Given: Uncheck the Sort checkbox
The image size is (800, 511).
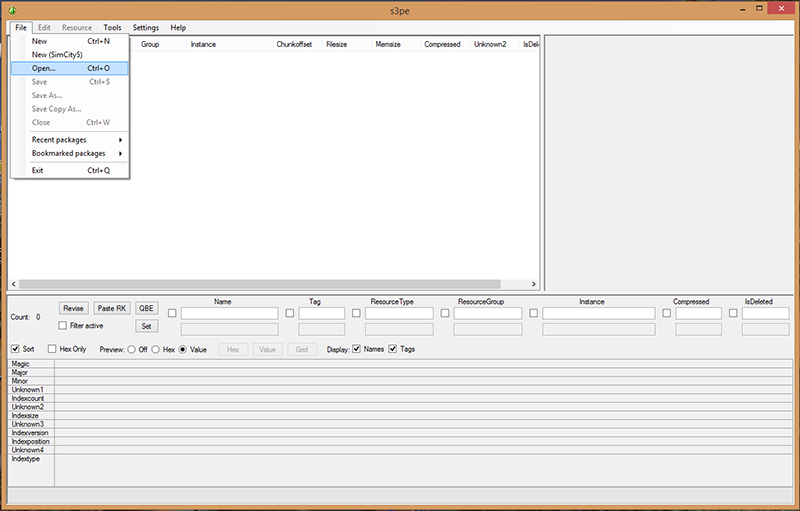Looking at the screenshot, I should (x=15, y=349).
